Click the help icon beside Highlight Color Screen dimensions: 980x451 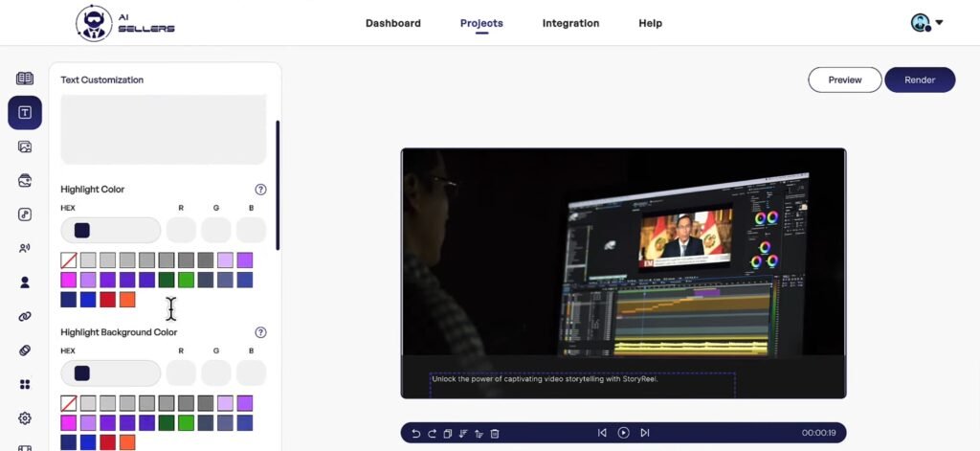(x=260, y=190)
